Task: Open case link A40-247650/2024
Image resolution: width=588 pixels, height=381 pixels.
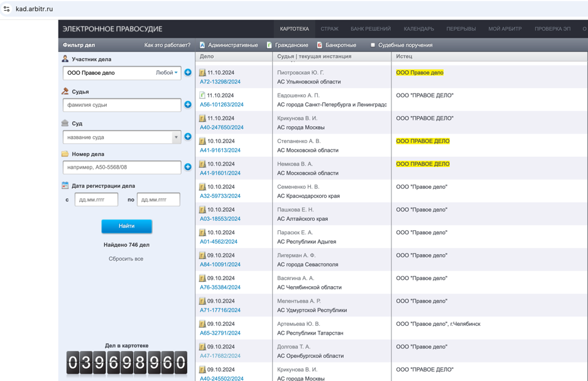Action: tap(222, 127)
